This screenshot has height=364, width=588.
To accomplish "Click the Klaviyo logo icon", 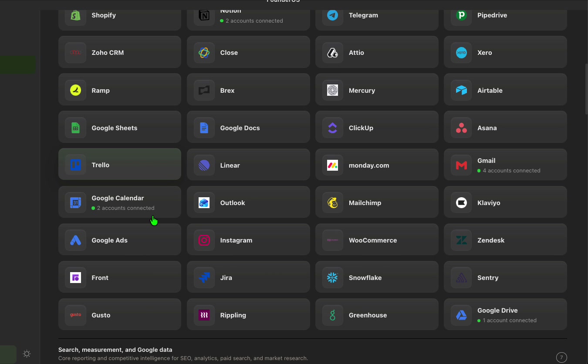I will 461,202.
